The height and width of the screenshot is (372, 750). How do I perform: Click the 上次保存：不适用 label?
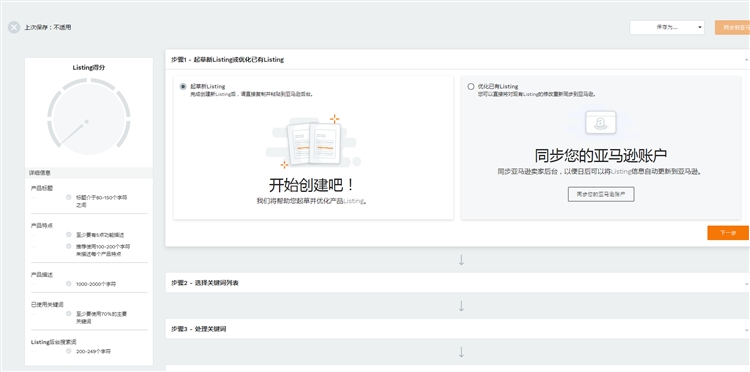(x=48, y=27)
